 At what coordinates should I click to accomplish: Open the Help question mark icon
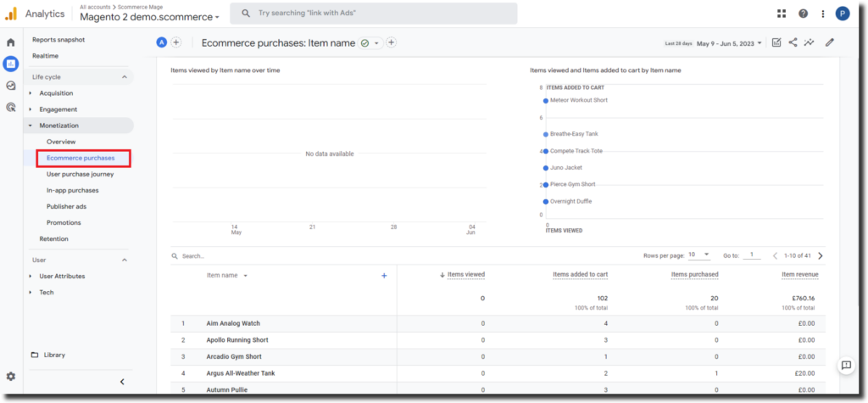pyautogui.click(x=803, y=14)
